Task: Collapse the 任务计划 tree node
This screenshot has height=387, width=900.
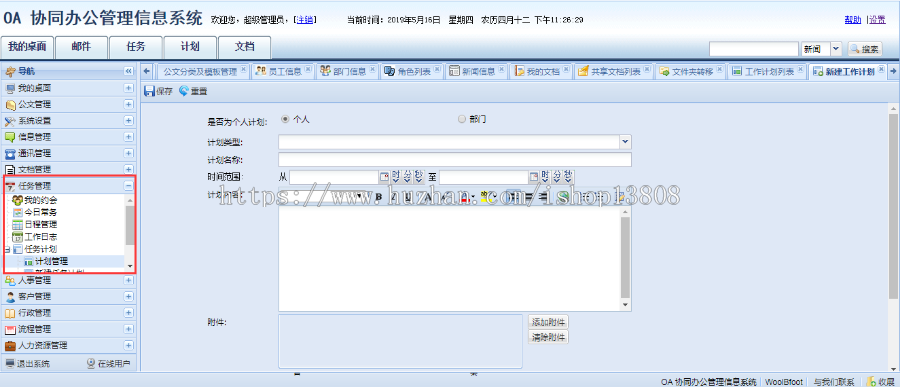Action: [7, 249]
